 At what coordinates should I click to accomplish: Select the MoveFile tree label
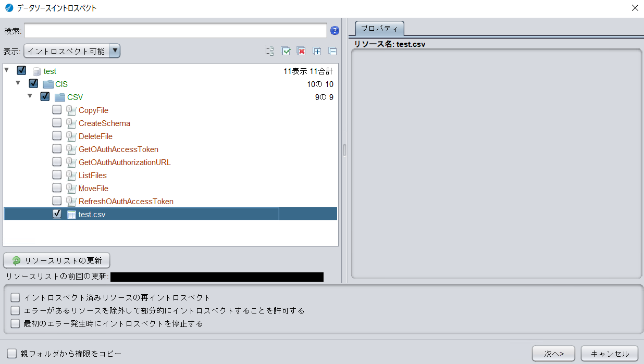click(93, 189)
